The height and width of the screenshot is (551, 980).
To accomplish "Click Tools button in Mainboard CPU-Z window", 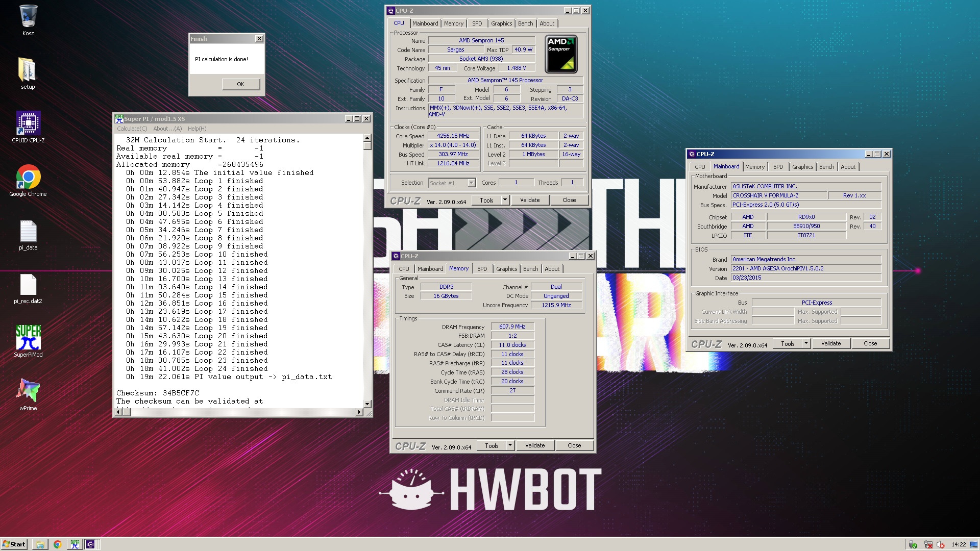I will pyautogui.click(x=788, y=343).
